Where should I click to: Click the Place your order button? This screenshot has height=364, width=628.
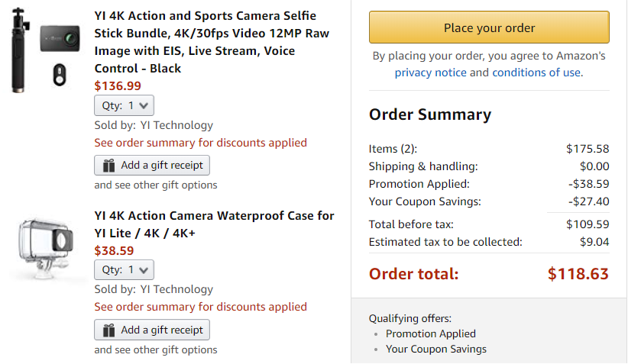(x=489, y=27)
